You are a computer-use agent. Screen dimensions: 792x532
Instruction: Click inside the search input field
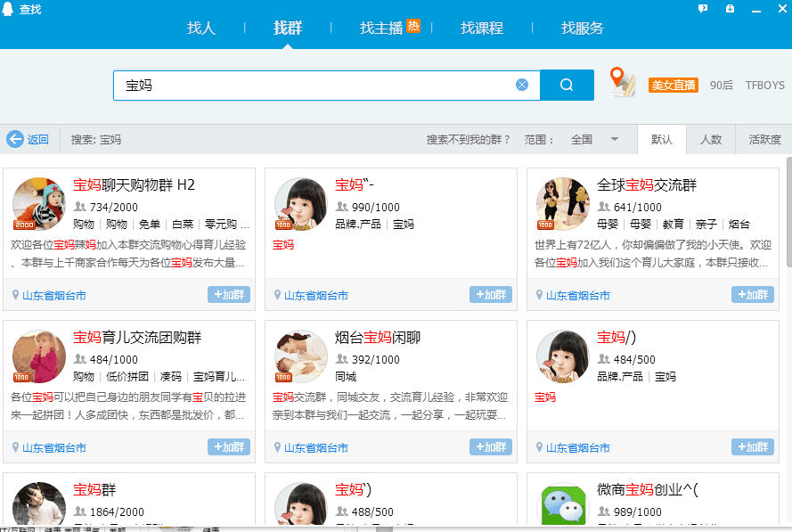(312, 85)
